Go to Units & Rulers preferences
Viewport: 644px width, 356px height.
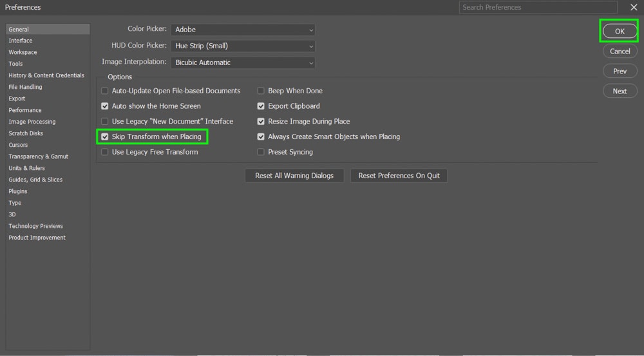pos(26,168)
